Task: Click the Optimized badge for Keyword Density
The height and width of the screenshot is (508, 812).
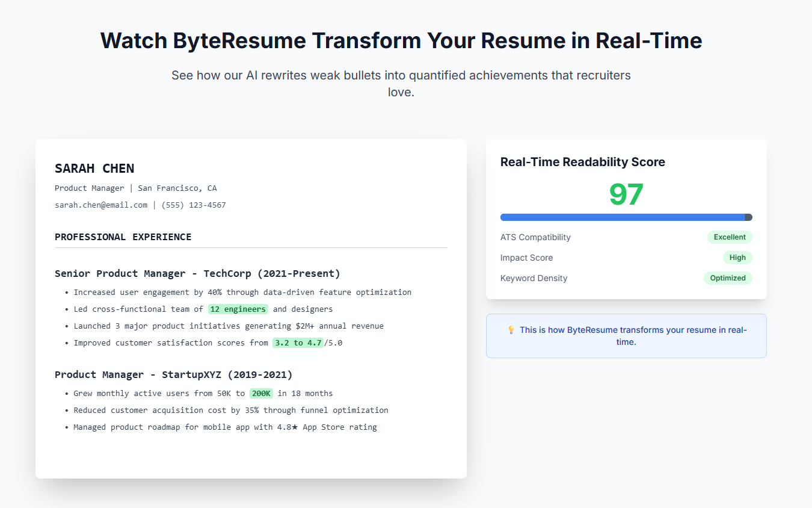Action: point(728,278)
